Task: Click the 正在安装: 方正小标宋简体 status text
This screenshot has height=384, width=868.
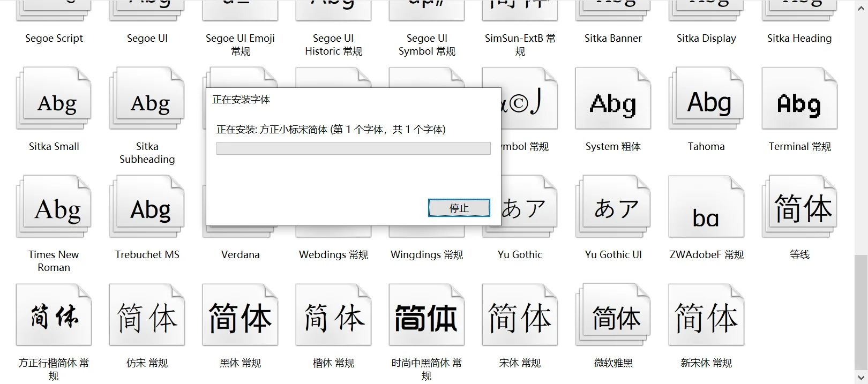Action: 331,130
